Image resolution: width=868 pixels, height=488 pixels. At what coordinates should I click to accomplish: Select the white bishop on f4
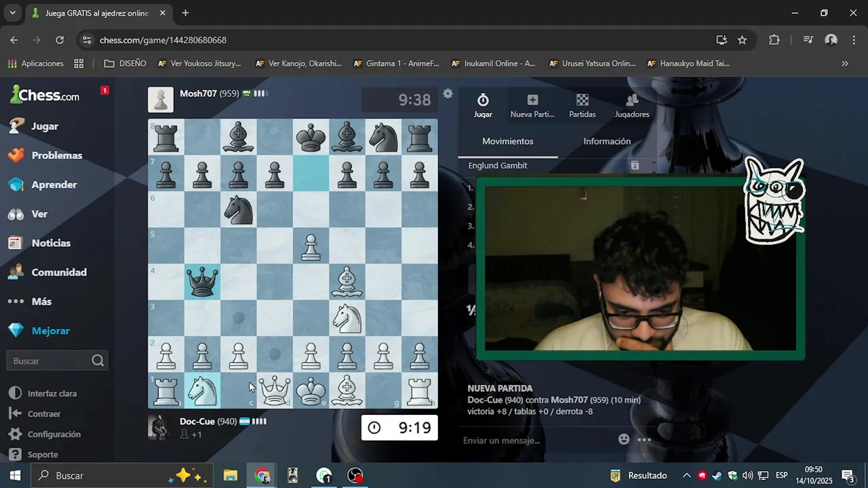(347, 282)
